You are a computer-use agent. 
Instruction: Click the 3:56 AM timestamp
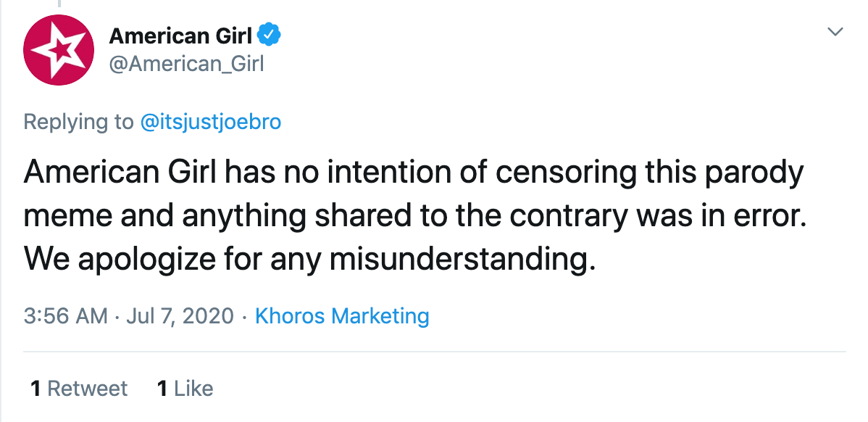[65, 315]
